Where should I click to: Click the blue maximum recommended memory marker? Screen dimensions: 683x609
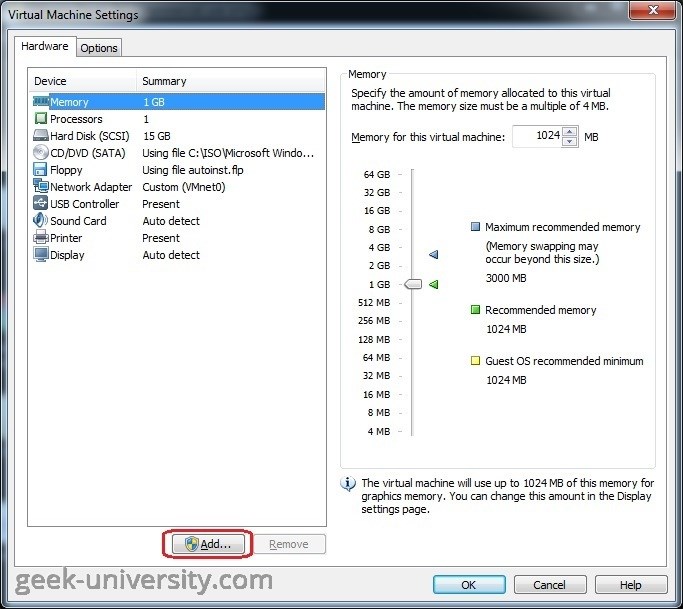[433, 254]
